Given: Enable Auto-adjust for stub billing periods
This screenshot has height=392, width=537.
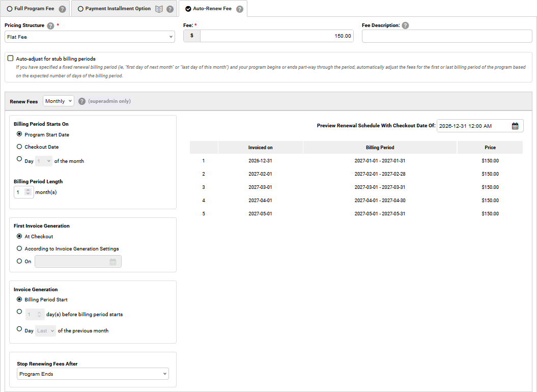Looking at the screenshot, I should coord(9,58).
